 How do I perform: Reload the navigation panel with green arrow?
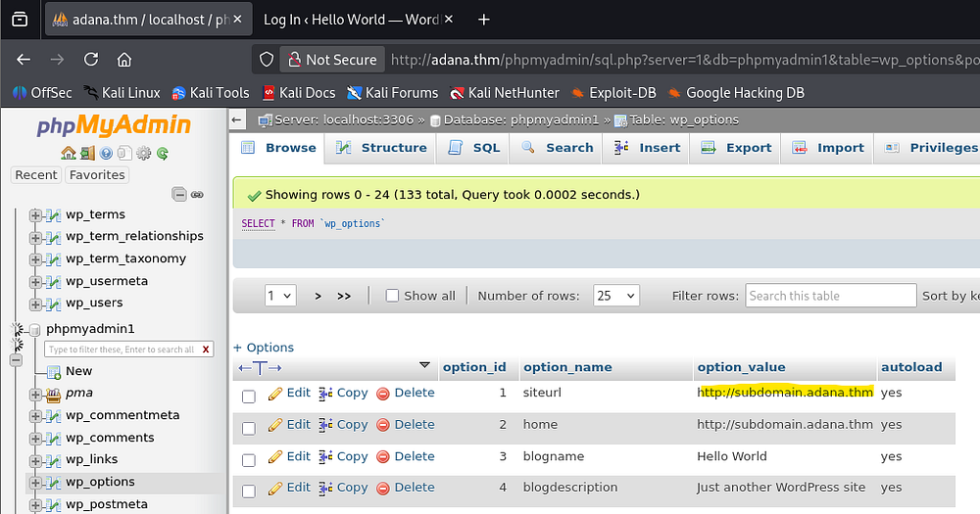[163, 153]
